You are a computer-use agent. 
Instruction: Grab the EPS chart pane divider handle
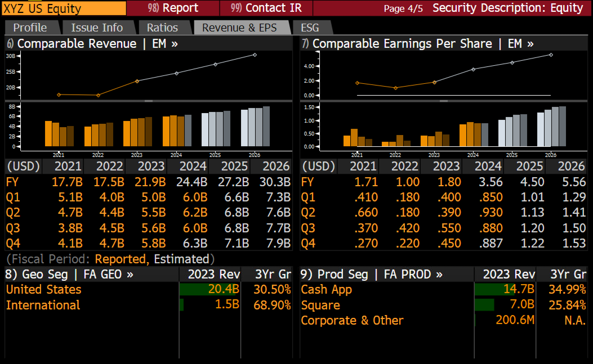(444, 101)
